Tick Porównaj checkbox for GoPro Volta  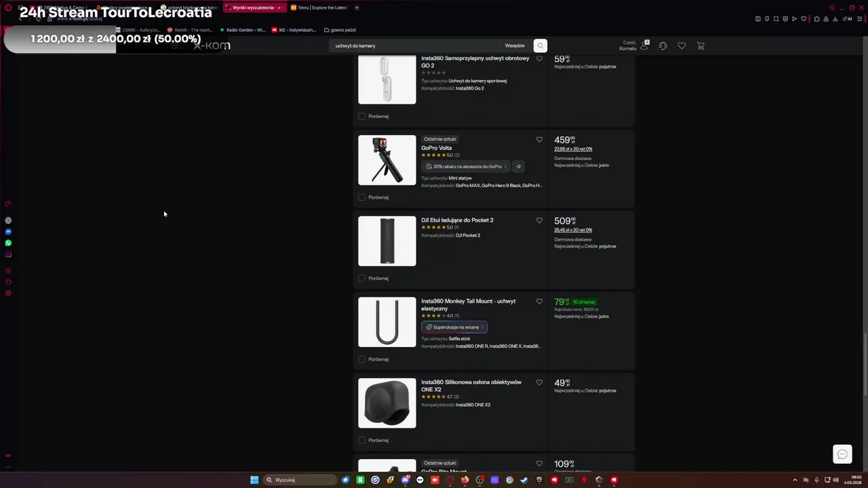(361, 197)
